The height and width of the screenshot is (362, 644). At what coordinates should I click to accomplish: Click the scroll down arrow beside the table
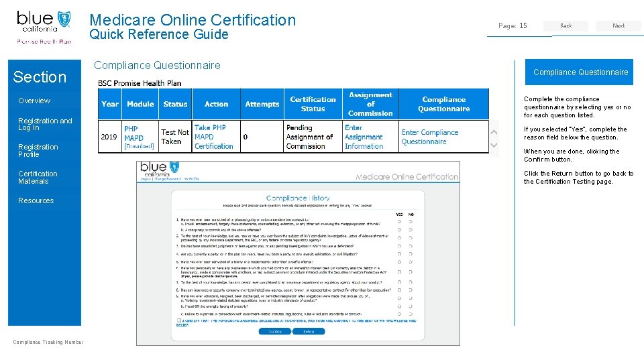click(494, 145)
